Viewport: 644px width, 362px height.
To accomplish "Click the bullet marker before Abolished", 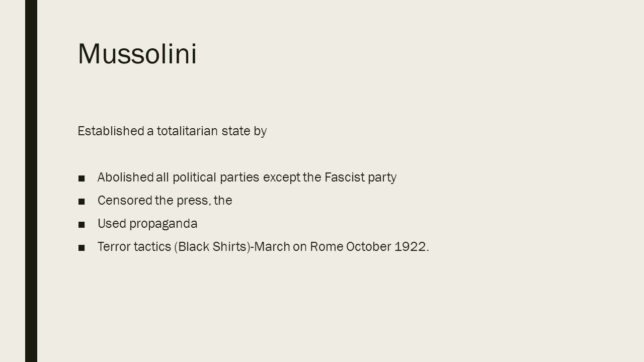I will 82,177.
